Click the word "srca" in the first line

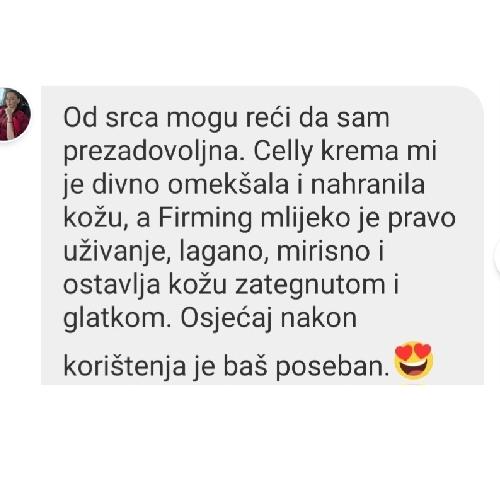point(132,119)
